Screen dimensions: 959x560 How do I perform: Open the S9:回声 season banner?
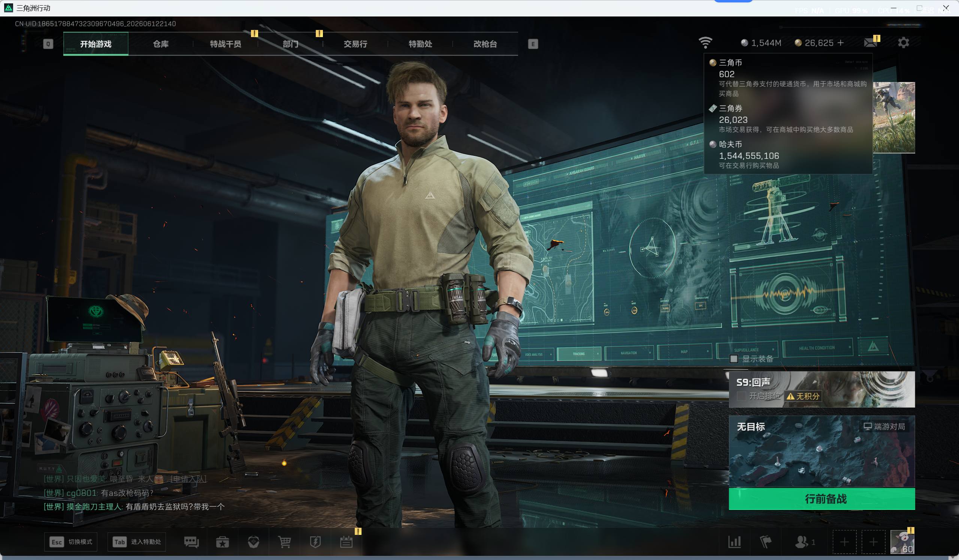point(822,389)
